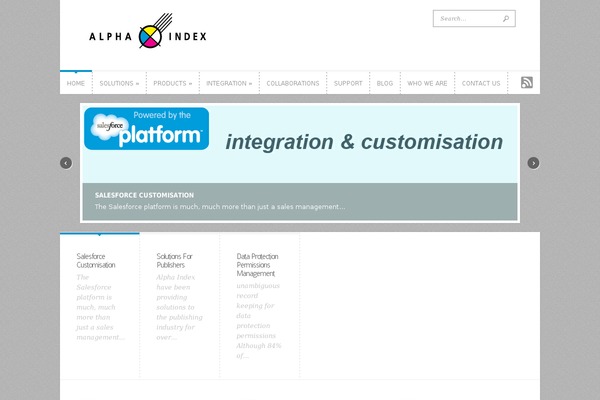Advance to next slide arrow
Viewport: 600px width, 400px height.
pyautogui.click(x=533, y=163)
